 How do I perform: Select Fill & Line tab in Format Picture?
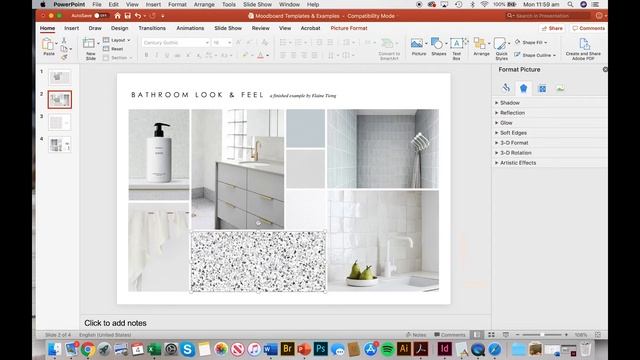(x=506, y=88)
